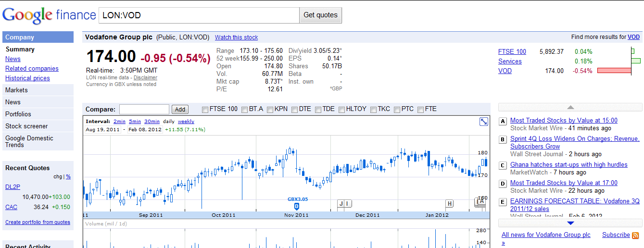Viewport: 644px width, 248px height.
Task: Check the HLTOY comparison box
Action: [342, 110]
